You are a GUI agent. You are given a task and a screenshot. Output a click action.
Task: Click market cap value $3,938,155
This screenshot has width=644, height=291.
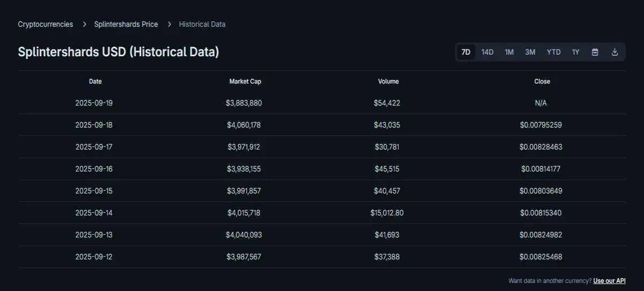tap(244, 169)
